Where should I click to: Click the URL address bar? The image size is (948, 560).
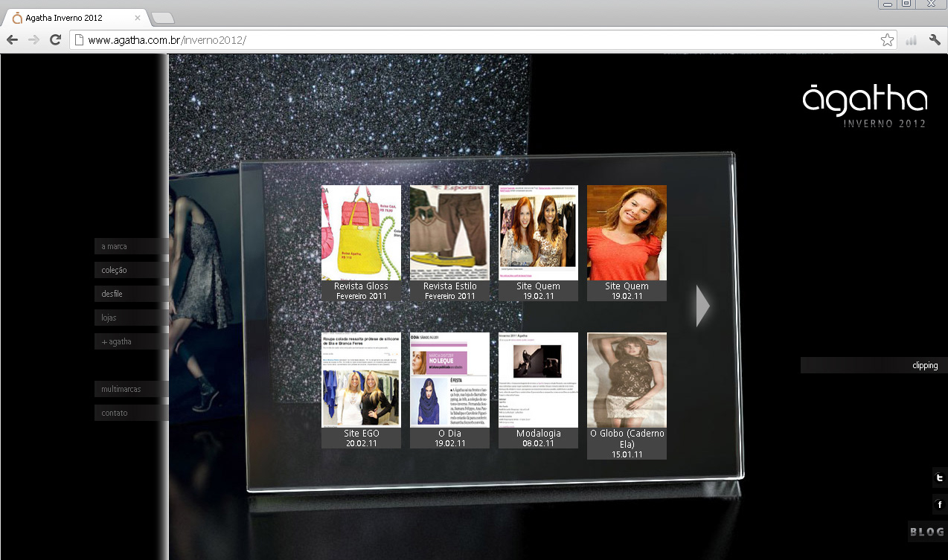coord(482,40)
